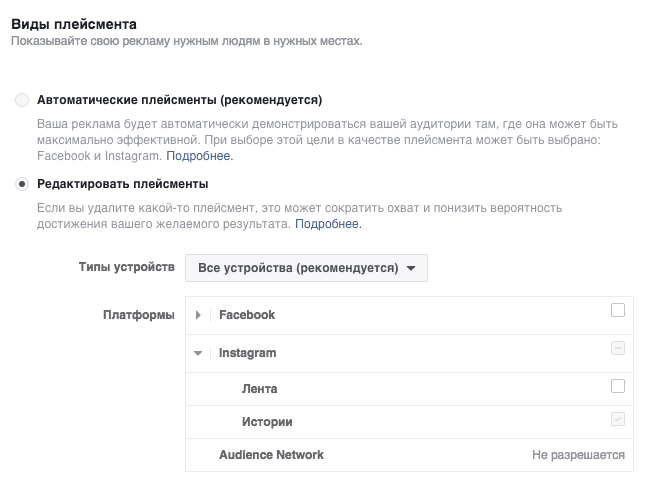The image size is (650, 484).
Task: Click the Не разрешается status text
Action: (578, 455)
